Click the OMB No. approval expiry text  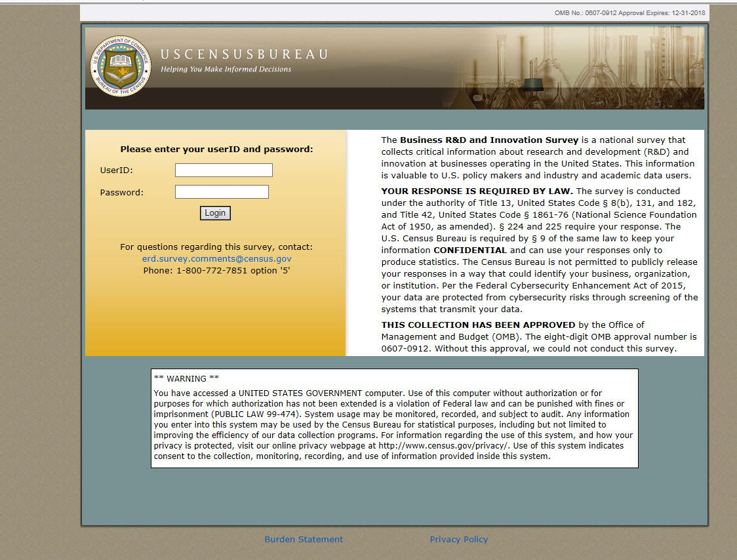(x=630, y=12)
